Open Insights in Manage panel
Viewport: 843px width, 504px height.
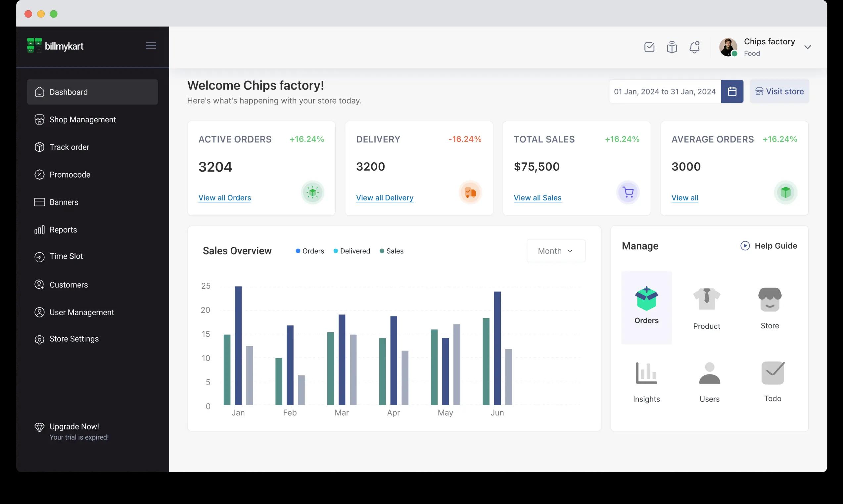[646, 382]
